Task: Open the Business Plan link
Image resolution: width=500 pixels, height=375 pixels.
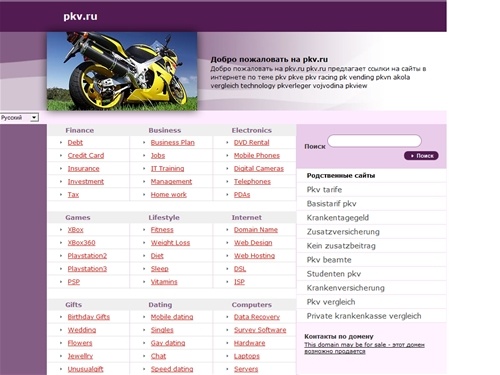Action: tap(173, 142)
